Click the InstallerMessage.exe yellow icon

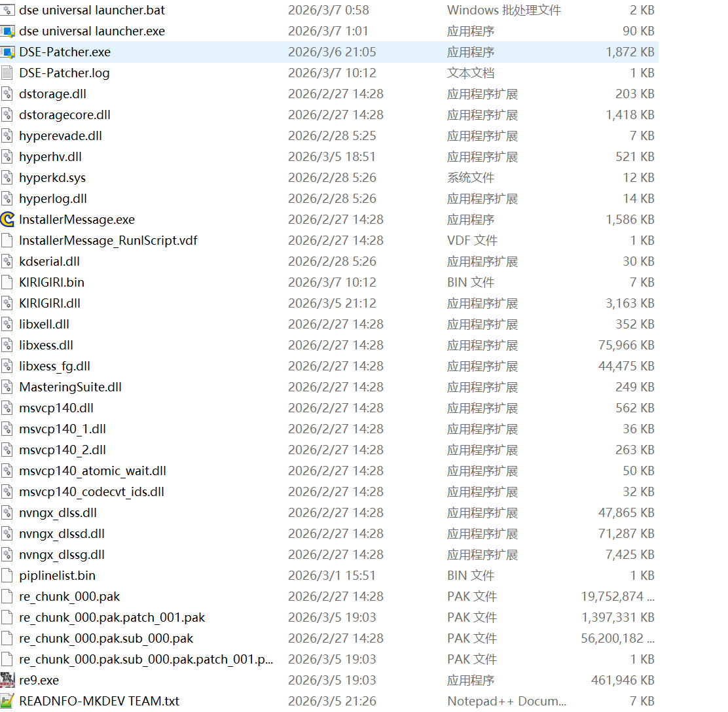tap(7, 220)
